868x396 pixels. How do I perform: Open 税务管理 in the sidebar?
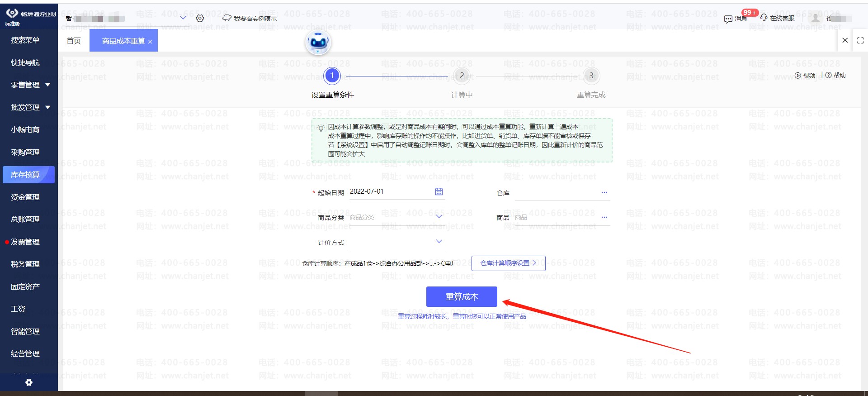coord(25,264)
